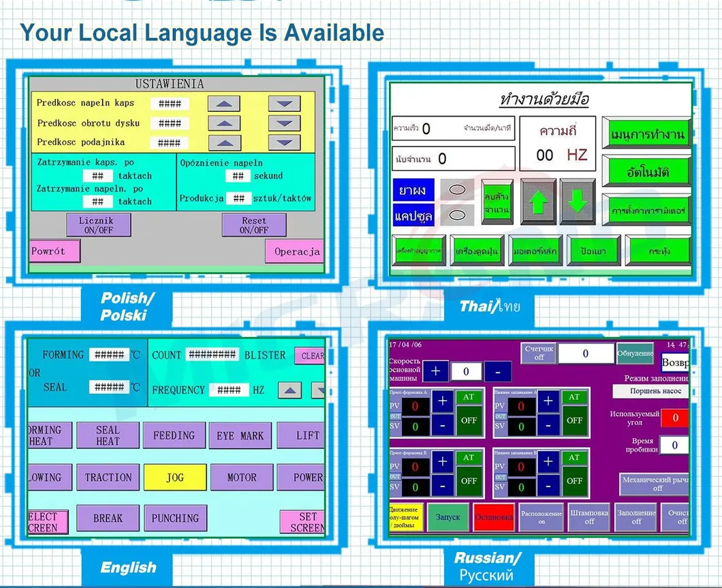Click up arrow next to FREQUENCY HZ
The image size is (722, 588).
pos(290,390)
